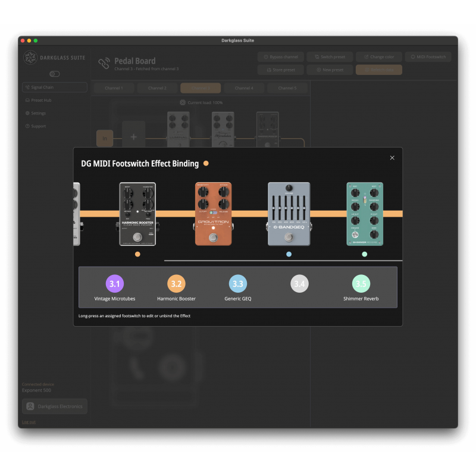Image resolution: width=476 pixels, height=476 pixels.
Task: Click the Darkglass Electronics account button
Action: coord(55,406)
